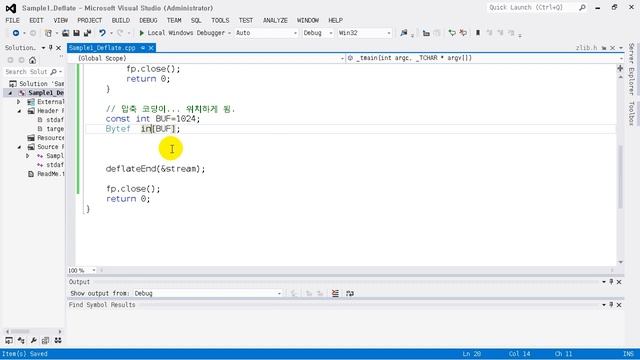Open the PROJECT menu
This screenshot has height=360, width=640.
coord(89,20)
